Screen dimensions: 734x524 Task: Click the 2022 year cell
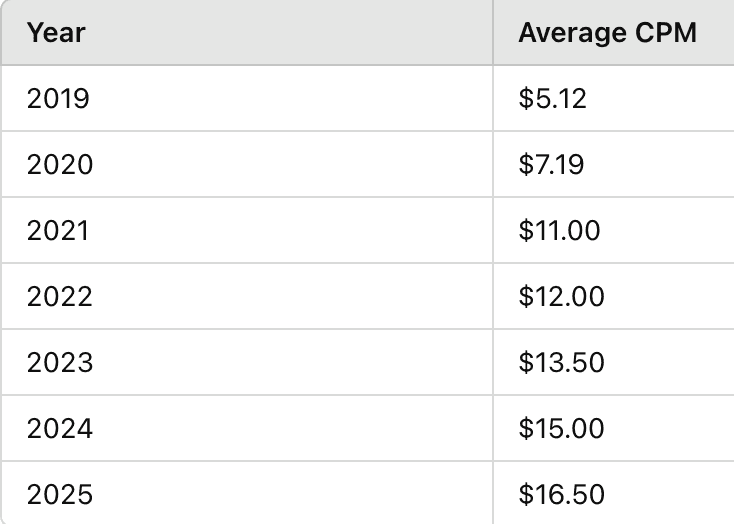click(60, 296)
